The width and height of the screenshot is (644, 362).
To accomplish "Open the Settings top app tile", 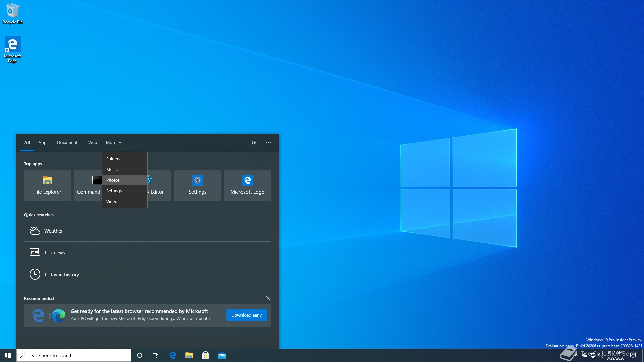I will pyautogui.click(x=197, y=186).
